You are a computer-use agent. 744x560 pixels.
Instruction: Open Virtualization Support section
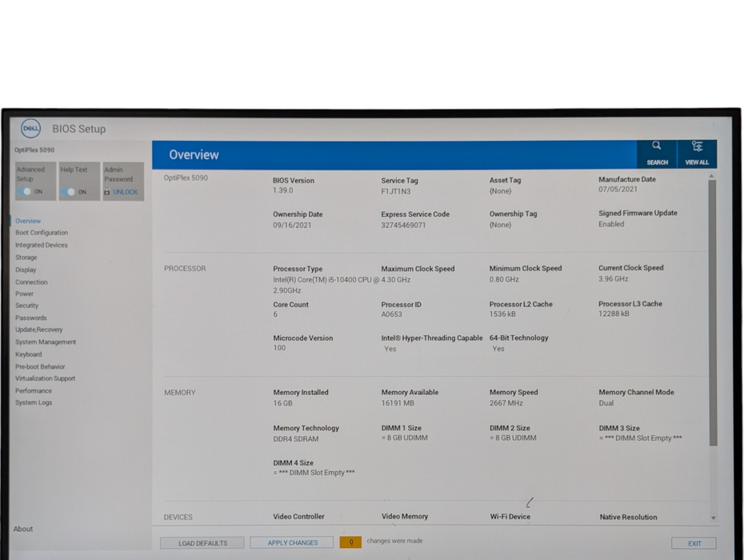tap(45, 378)
